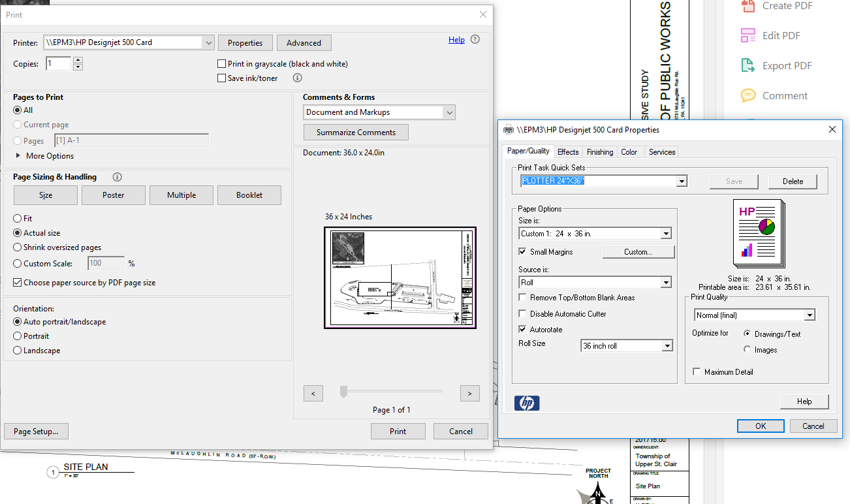Uncheck the Small Margins checkbox
This screenshot has height=504, width=850.
pos(522,251)
